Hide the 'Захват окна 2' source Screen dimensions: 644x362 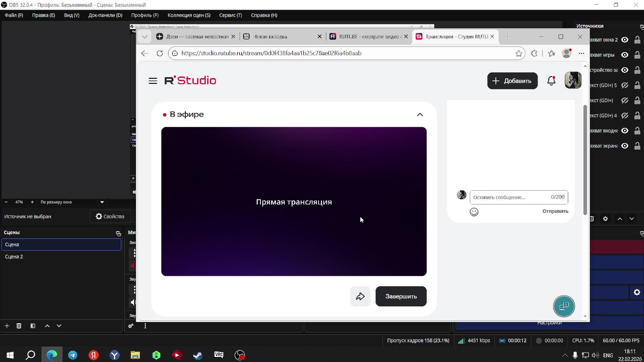[x=625, y=40]
